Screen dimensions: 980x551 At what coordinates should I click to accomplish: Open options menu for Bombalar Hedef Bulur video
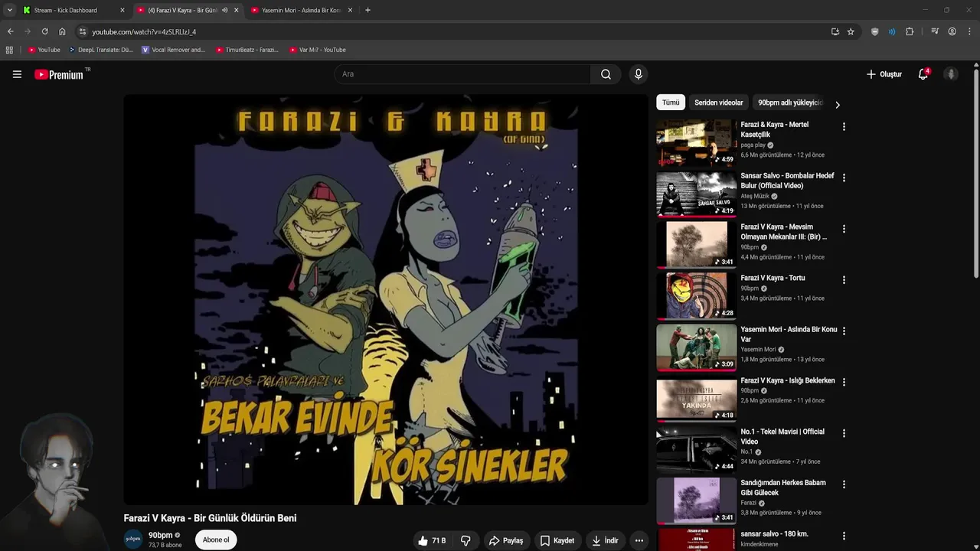tap(844, 178)
